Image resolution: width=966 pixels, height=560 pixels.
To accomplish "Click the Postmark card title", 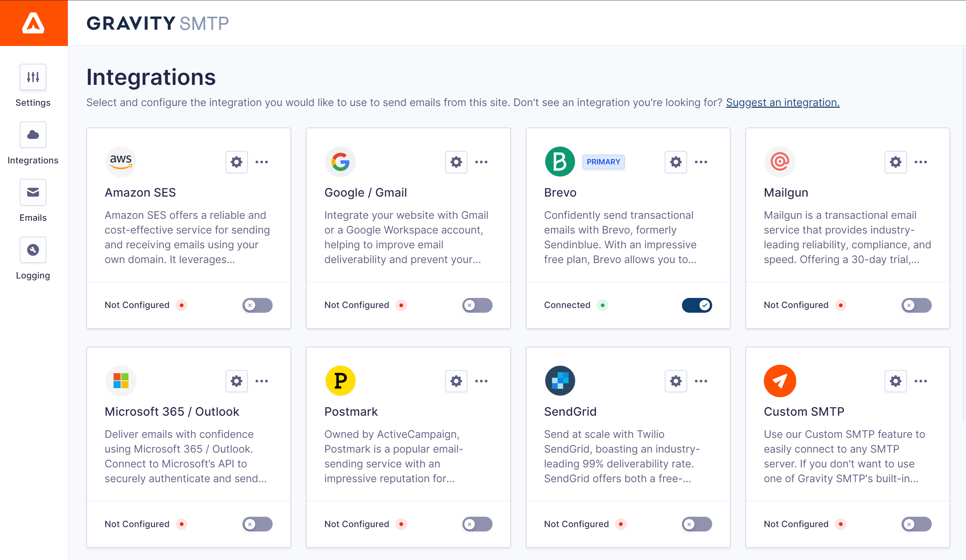I will [351, 411].
